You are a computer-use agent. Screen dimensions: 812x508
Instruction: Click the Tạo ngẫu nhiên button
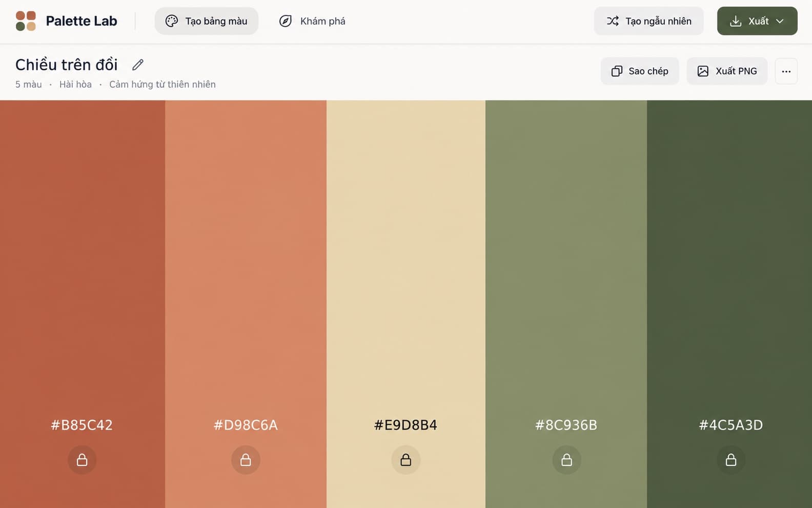(648, 21)
